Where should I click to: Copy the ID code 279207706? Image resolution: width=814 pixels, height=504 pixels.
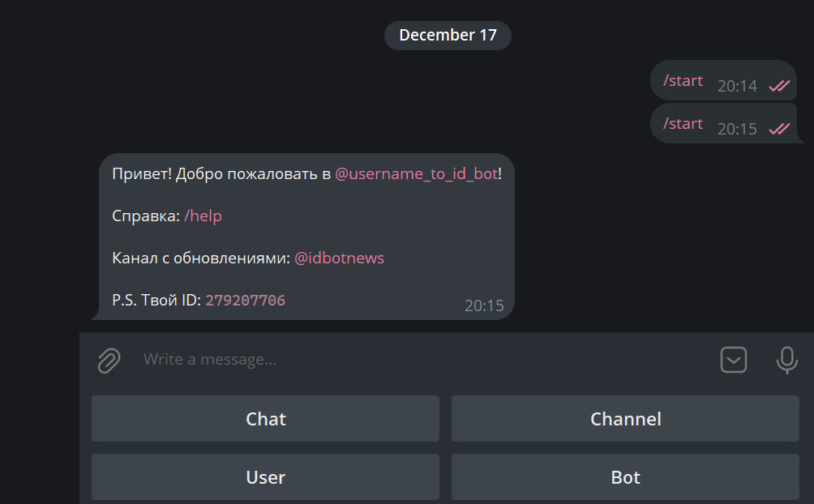245,301
